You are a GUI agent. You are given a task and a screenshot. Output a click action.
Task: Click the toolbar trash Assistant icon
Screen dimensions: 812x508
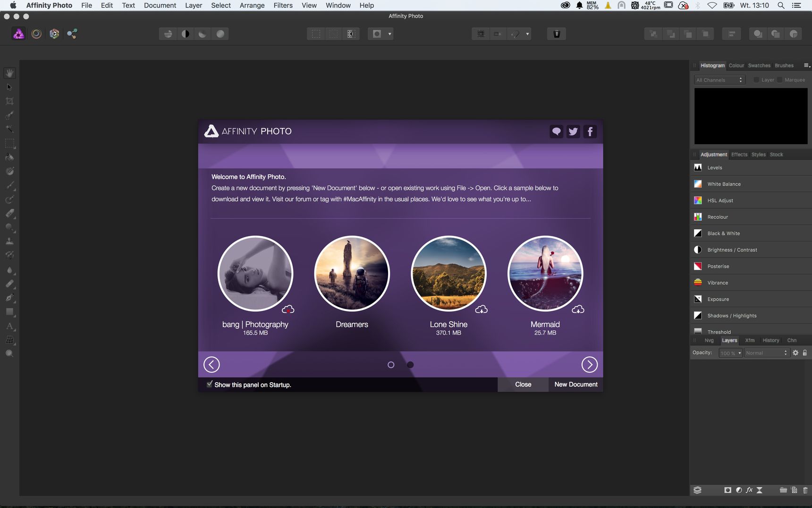coord(557,34)
